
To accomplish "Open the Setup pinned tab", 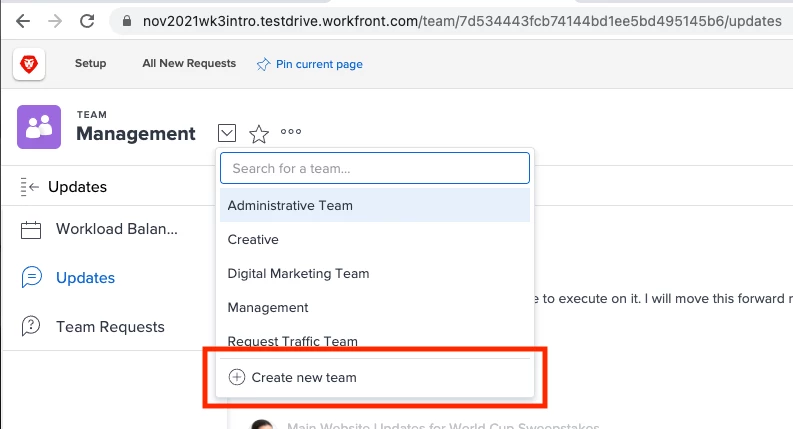I will (91, 63).
